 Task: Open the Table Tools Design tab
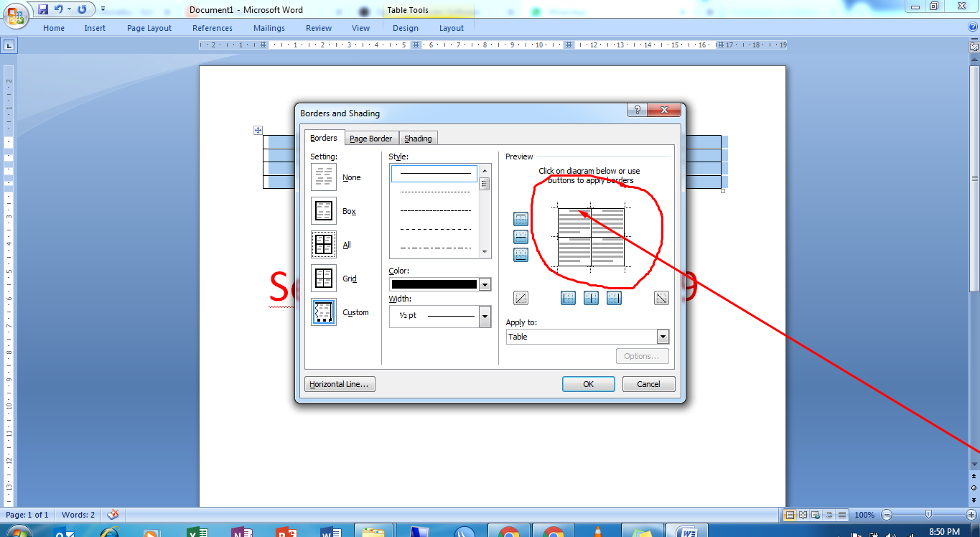pos(406,28)
